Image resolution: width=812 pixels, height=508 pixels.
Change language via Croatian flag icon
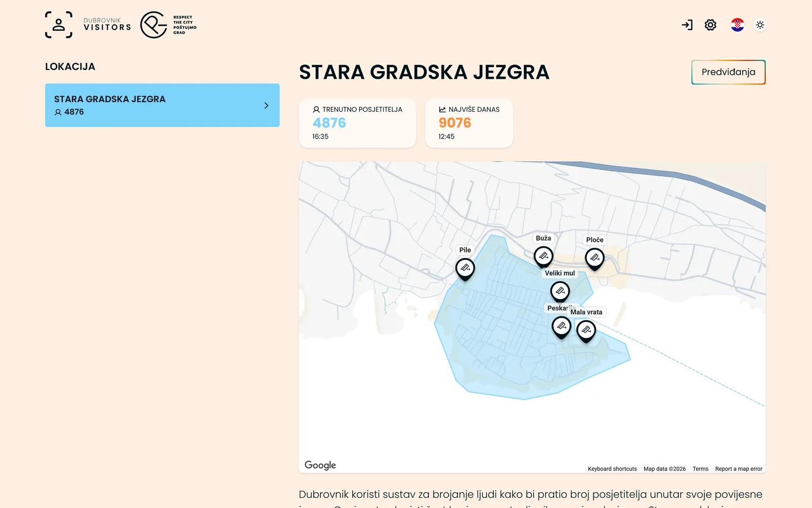[737, 25]
